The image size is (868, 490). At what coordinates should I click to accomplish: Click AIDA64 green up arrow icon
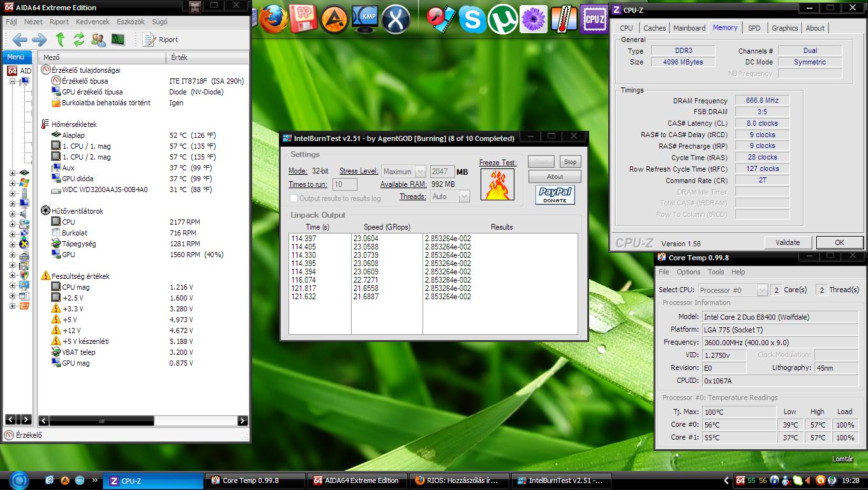click(x=60, y=40)
